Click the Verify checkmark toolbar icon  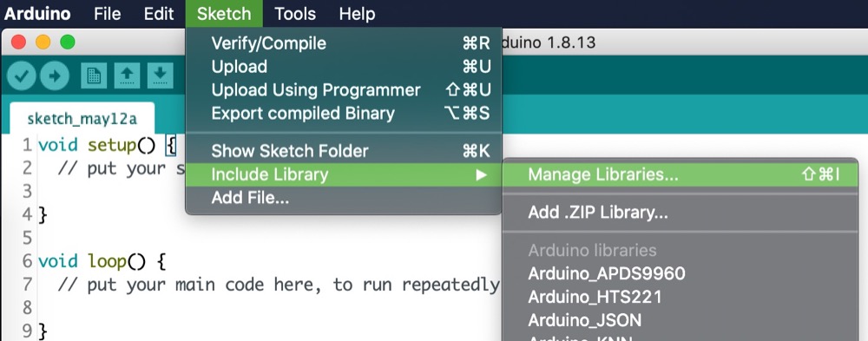(x=22, y=75)
